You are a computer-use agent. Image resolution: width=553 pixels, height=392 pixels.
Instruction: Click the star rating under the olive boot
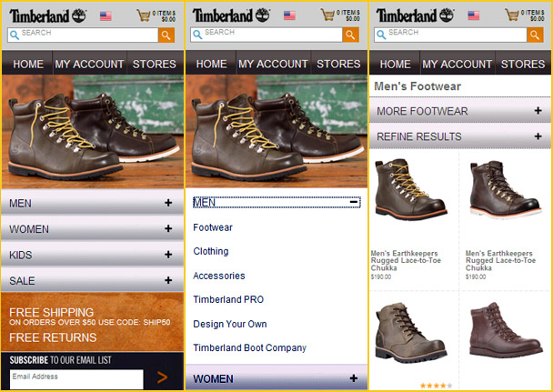click(x=436, y=386)
